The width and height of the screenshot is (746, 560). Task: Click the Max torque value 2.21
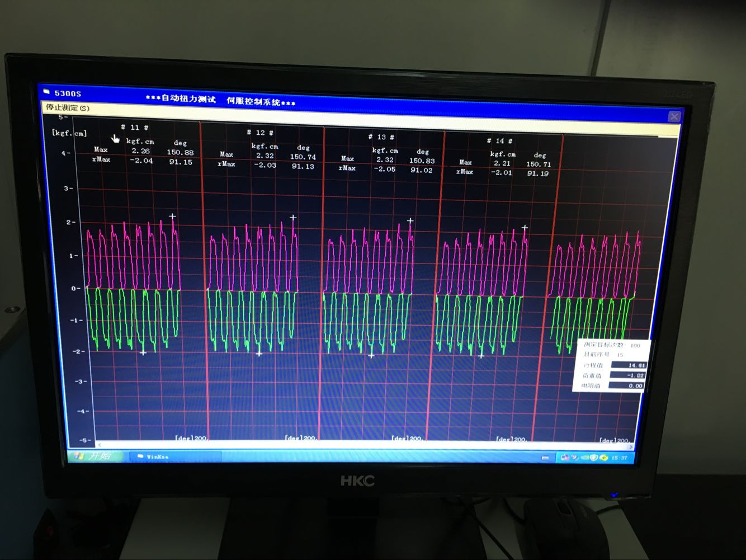[x=502, y=163]
